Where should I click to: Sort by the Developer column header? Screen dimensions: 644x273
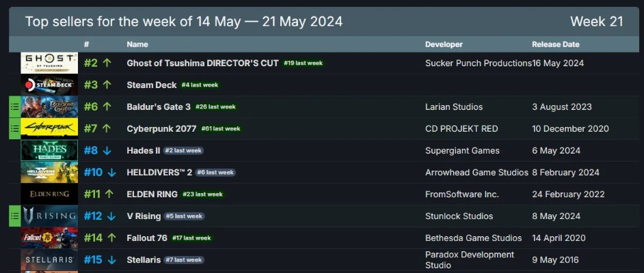coord(444,44)
